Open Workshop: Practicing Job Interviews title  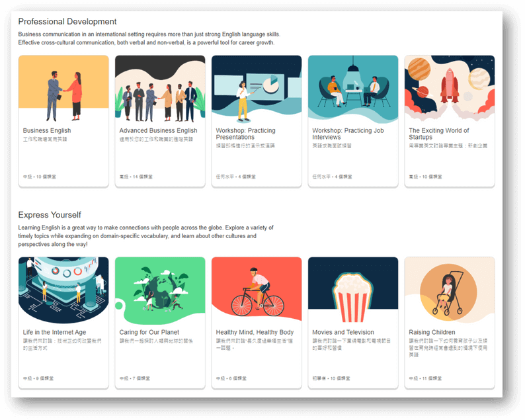pyautogui.click(x=348, y=134)
